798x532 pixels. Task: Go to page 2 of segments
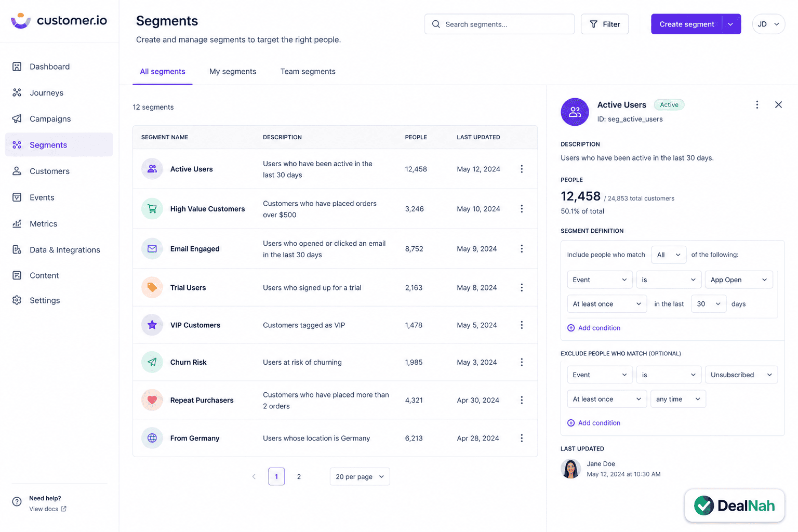point(299,476)
